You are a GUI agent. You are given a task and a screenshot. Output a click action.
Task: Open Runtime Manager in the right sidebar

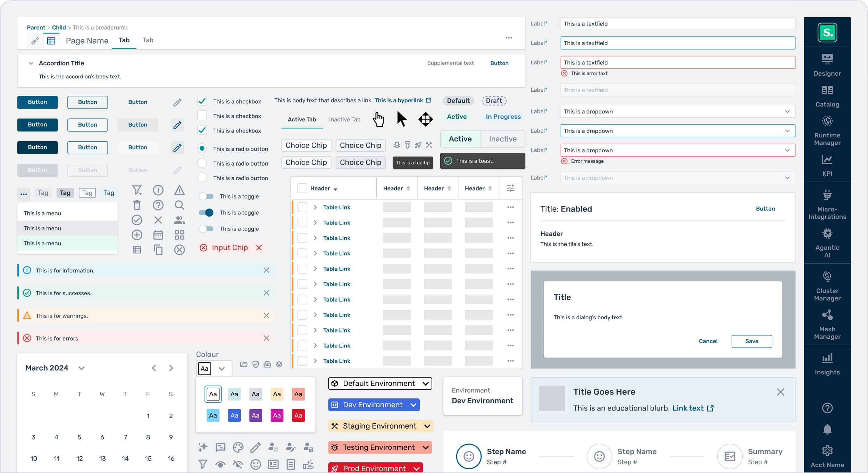(827, 130)
